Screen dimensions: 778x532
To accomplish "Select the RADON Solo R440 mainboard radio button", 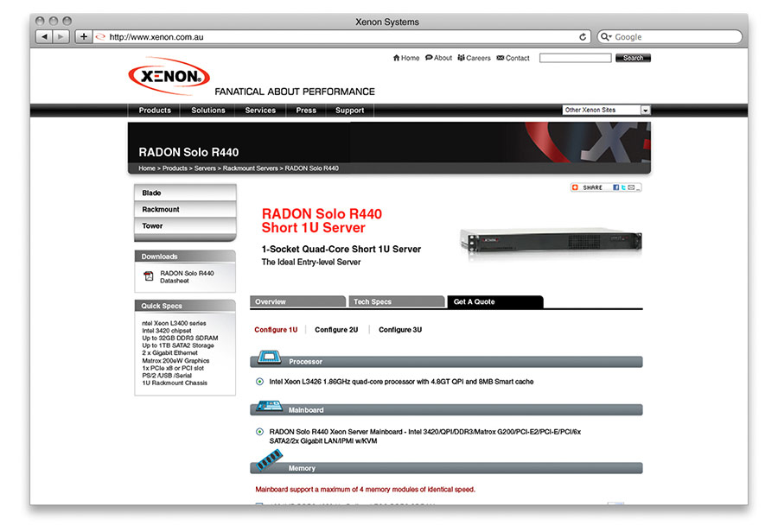I will click(x=260, y=431).
